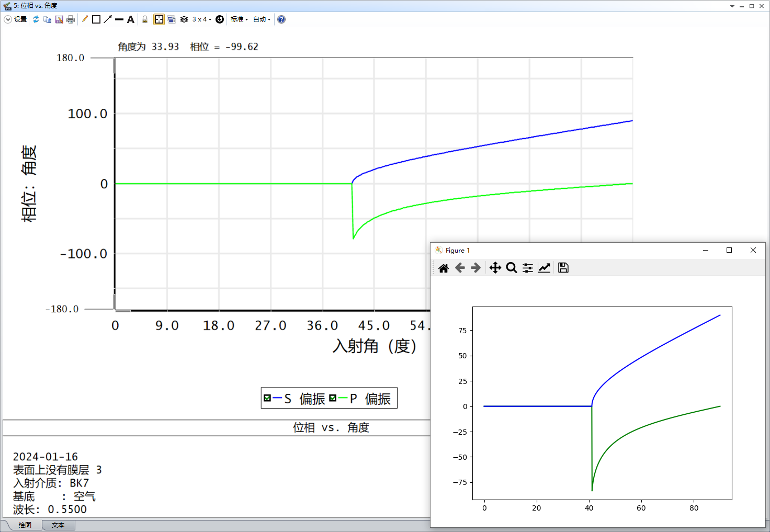Click the forward arrow in Figure 1 toolbar
This screenshot has width=770, height=532.
pos(475,268)
